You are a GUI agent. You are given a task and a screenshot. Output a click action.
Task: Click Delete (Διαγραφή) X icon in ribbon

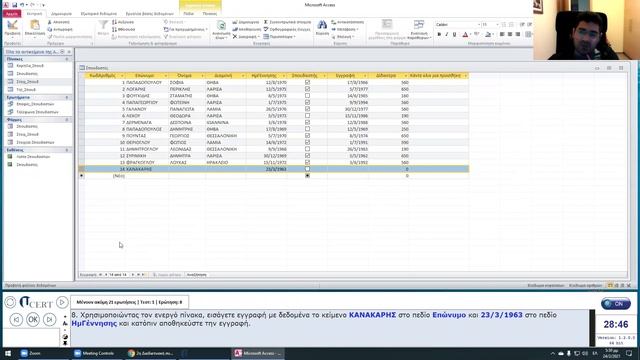235,37
